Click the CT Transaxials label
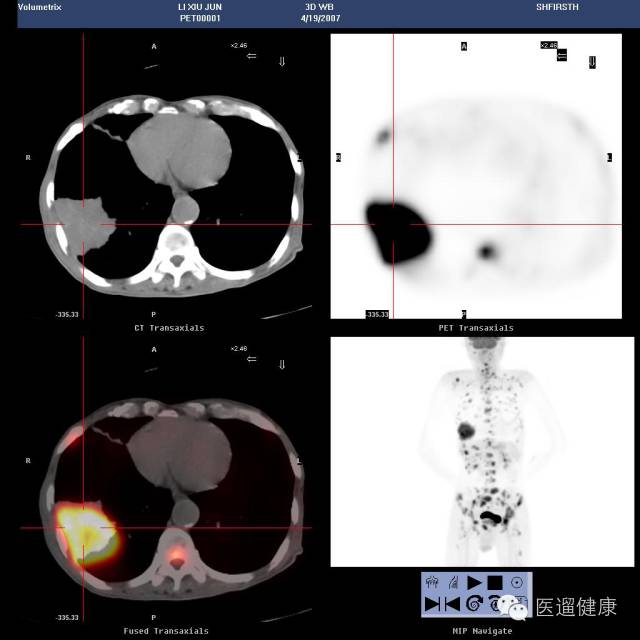This screenshot has height=640, width=640. [169, 328]
